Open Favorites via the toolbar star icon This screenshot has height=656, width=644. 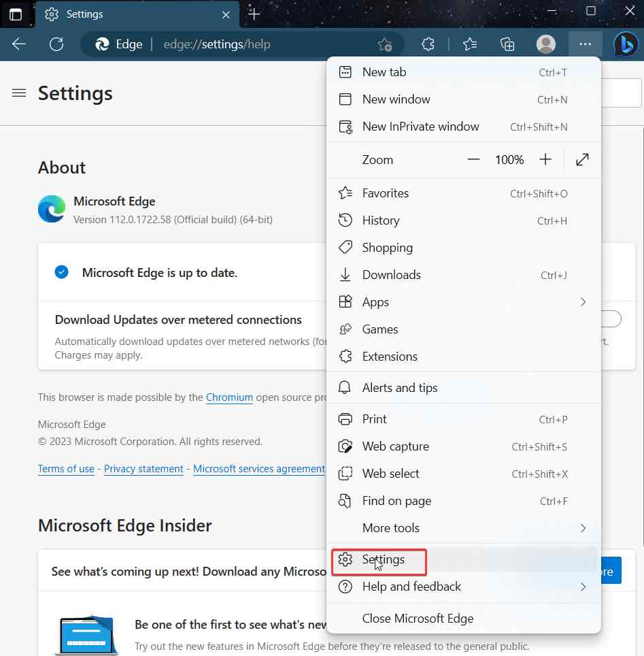[x=469, y=44]
